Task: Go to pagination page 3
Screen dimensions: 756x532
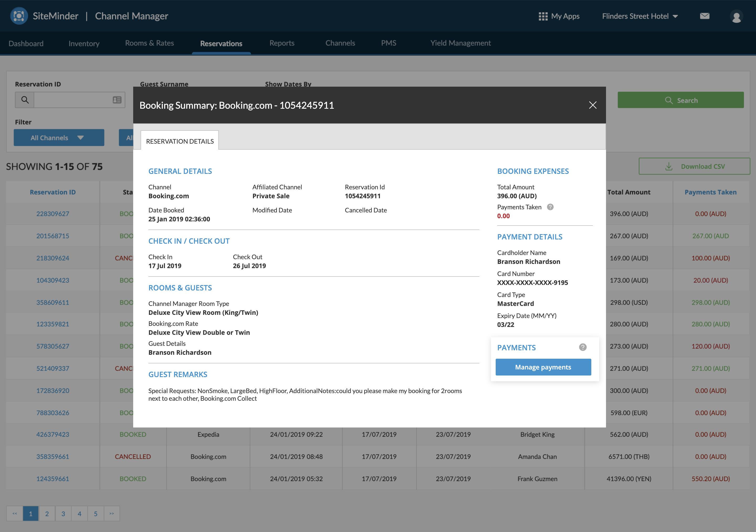Action: pyautogui.click(x=63, y=514)
